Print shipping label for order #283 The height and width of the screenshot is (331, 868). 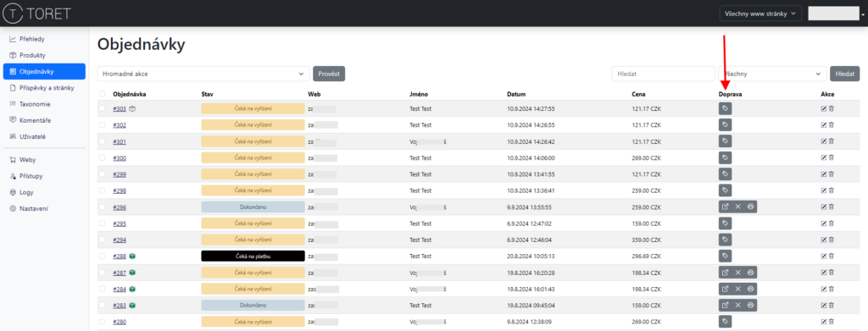pos(750,305)
